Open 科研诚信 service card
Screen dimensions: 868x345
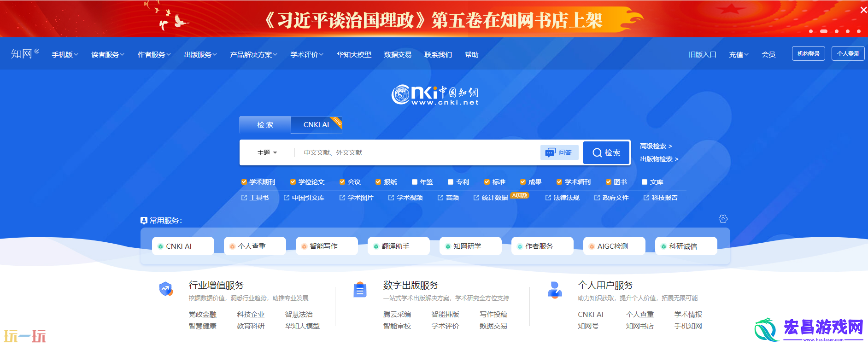(x=686, y=246)
